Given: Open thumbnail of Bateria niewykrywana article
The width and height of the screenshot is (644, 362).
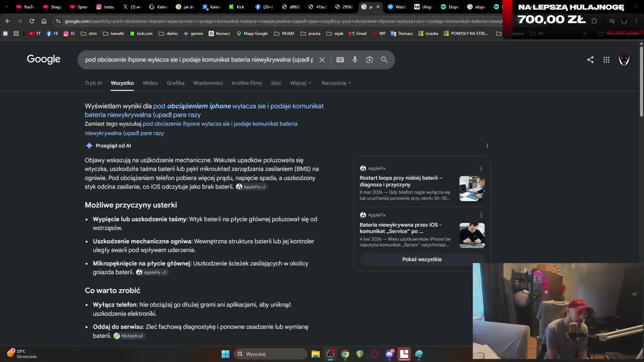Looking at the screenshot, I should point(472,235).
